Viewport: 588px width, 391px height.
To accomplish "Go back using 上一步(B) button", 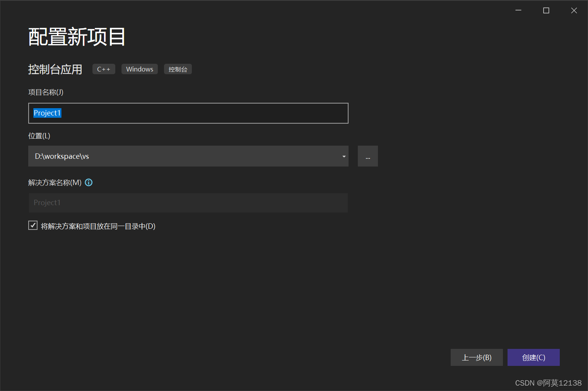I will 477,357.
